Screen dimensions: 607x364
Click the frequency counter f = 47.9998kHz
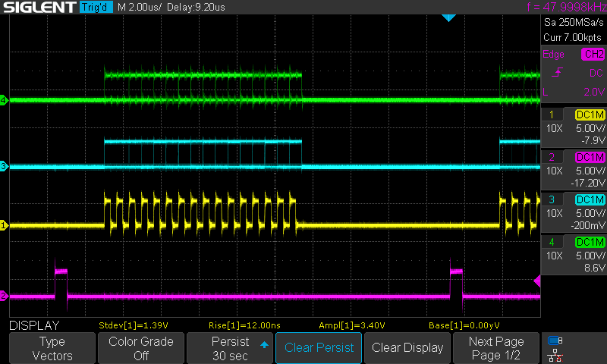coord(567,7)
